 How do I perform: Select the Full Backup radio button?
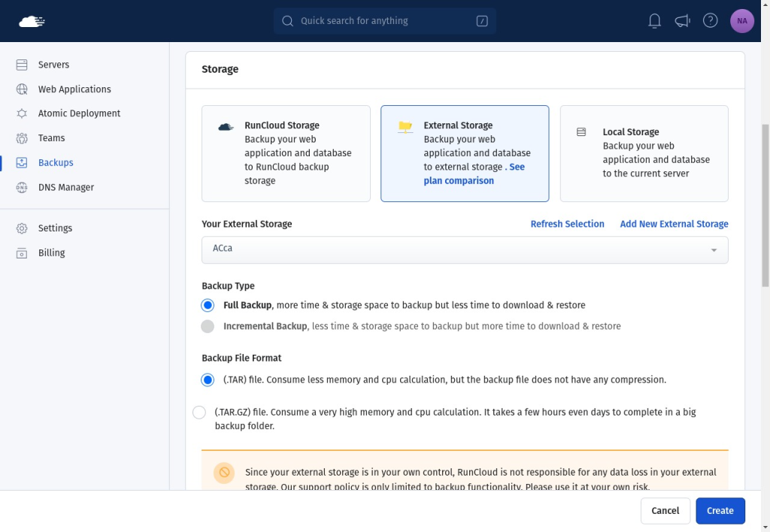pos(208,305)
